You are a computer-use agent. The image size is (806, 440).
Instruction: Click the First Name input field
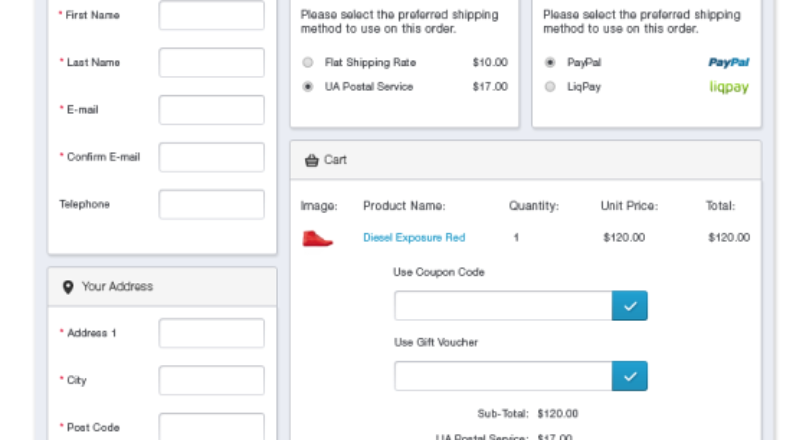pyautogui.click(x=211, y=15)
